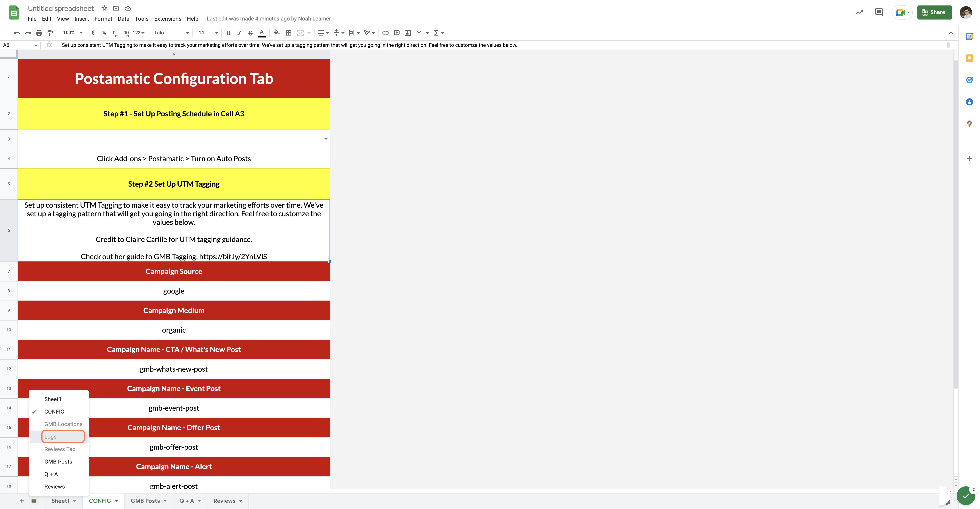Open Contacts in the side panel
980x509 pixels.
pyautogui.click(x=969, y=102)
